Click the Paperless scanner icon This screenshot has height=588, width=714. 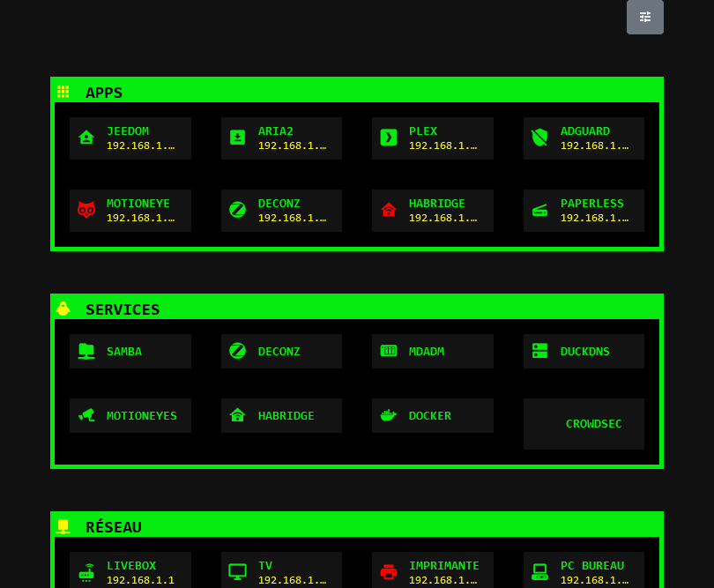tap(539, 211)
